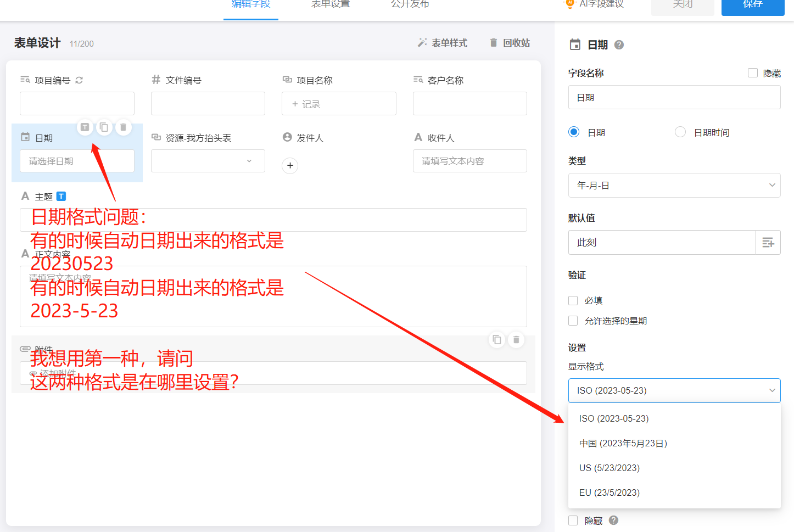Click the T label icon above 日期 field
The image size is (794, 532).
coord(85,127)
